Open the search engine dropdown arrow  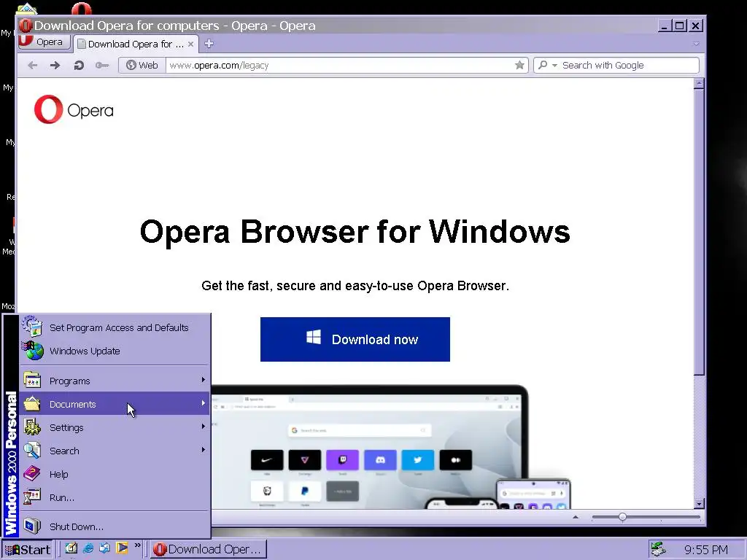click(554, 66)
